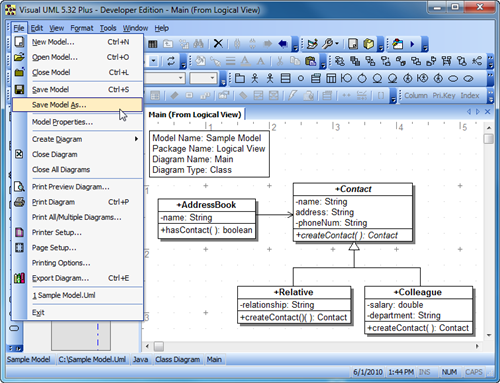Click vertical scrollbar down arrow
The width and height of the screenshot is (500, 383).
tap(489, 335)
